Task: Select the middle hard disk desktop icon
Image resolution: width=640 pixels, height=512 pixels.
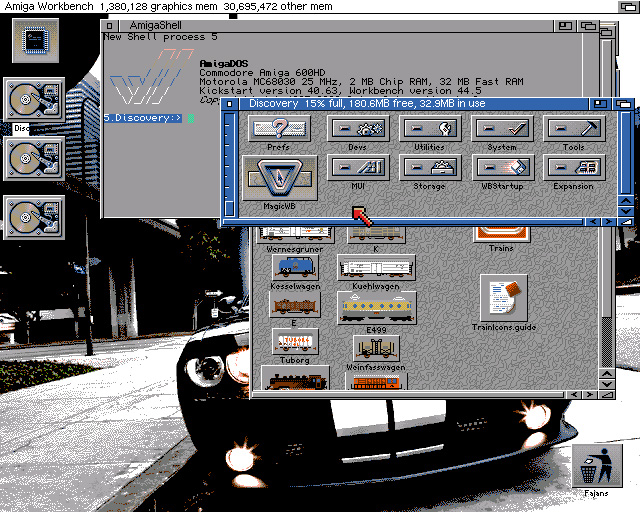Action: coord(34,158)
